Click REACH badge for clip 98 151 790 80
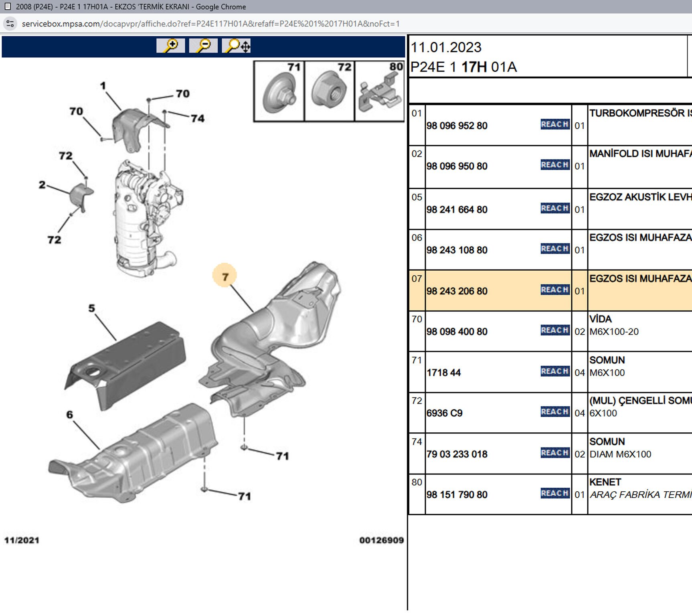This screenshot has width=692, height=616. click(x=555, y=493)
